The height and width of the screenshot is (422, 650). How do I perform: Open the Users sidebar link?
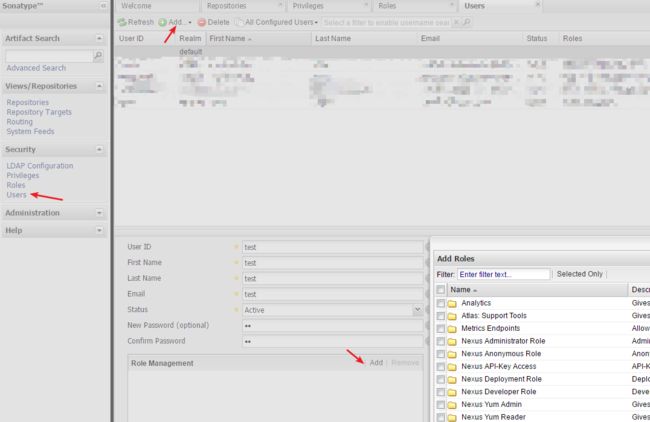(16, 195)
